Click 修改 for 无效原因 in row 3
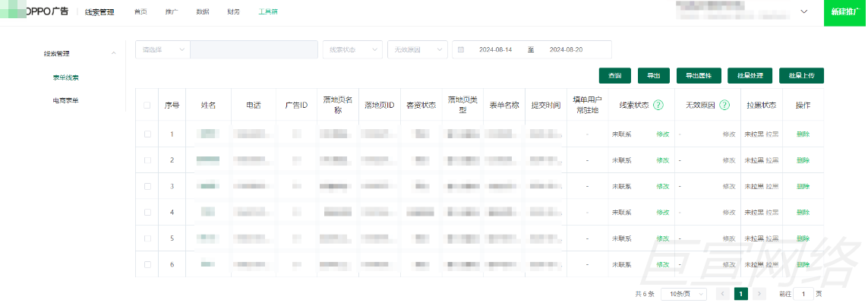This screenshot has width=868, height=303. pos(729,186)
